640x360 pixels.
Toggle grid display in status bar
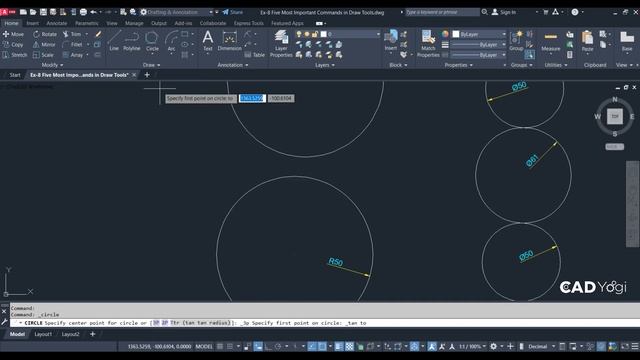click(220, 347)
